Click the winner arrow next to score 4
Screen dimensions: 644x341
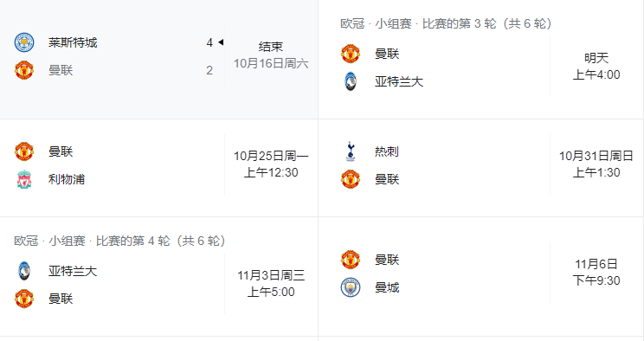221,42
